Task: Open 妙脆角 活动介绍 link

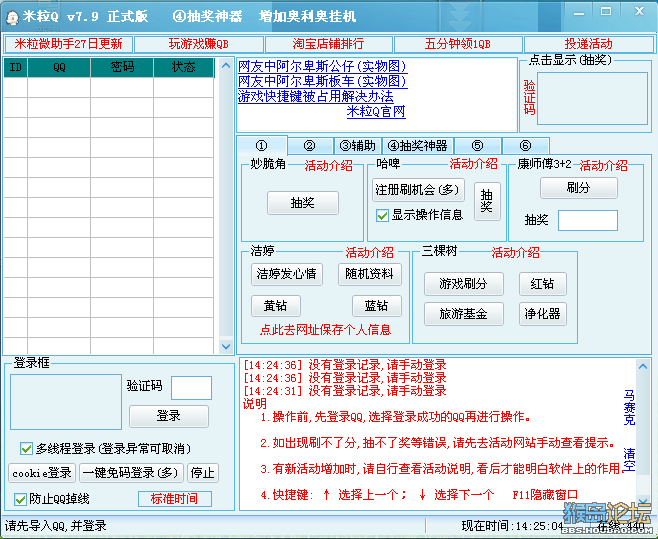Action: tap(329, 165)
